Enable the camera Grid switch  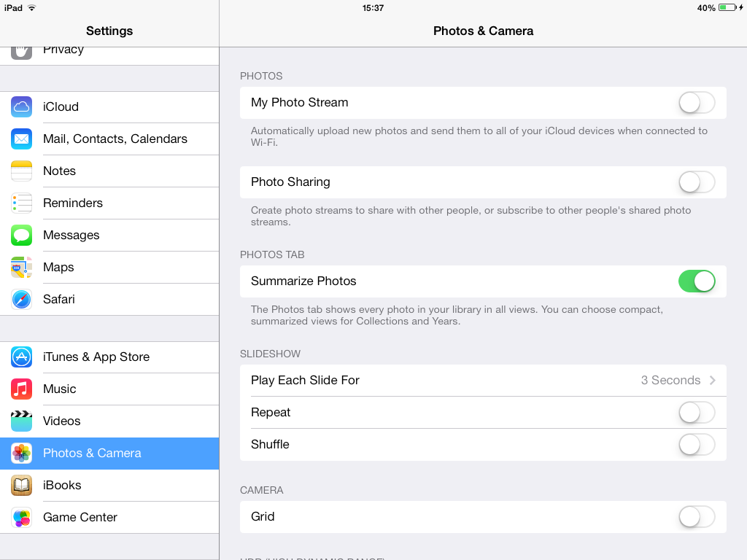pyautogui.click(x=697, y=517)
